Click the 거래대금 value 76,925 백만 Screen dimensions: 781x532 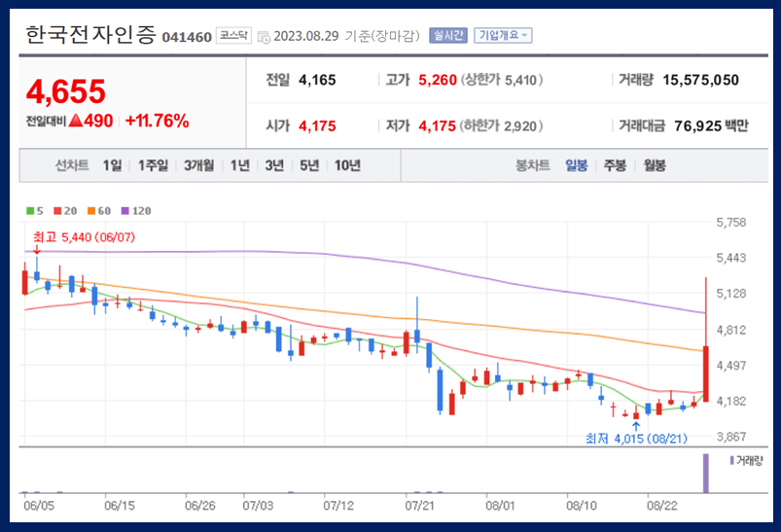tap(711, 126)
